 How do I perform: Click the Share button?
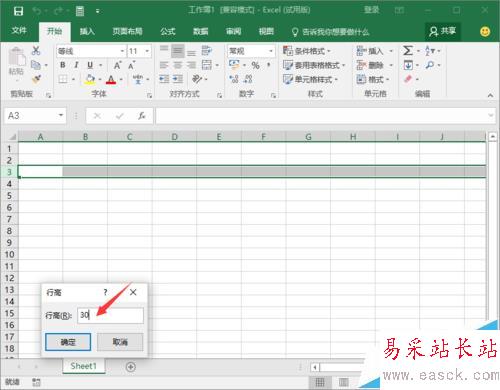(442, 31)
